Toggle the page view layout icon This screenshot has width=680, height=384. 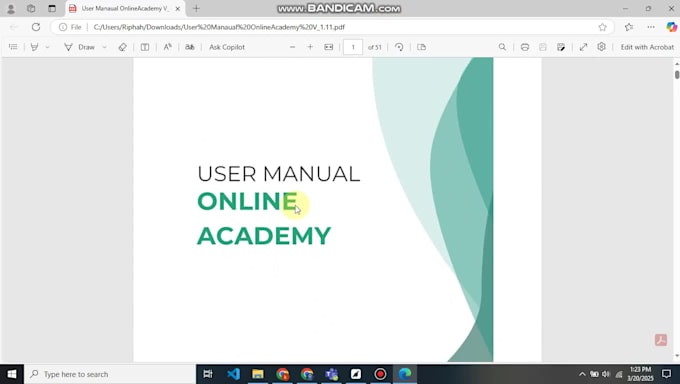[x=145, y=47]
